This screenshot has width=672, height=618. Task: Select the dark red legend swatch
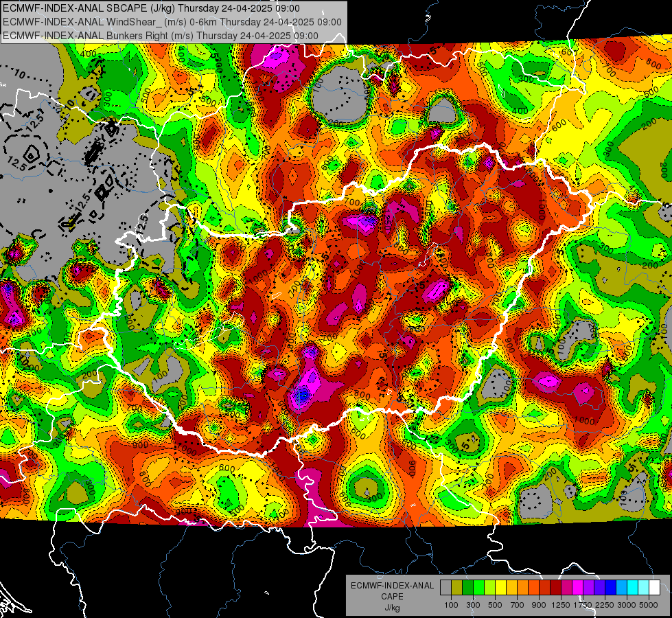pyautogui.click(x=555, y=587)
